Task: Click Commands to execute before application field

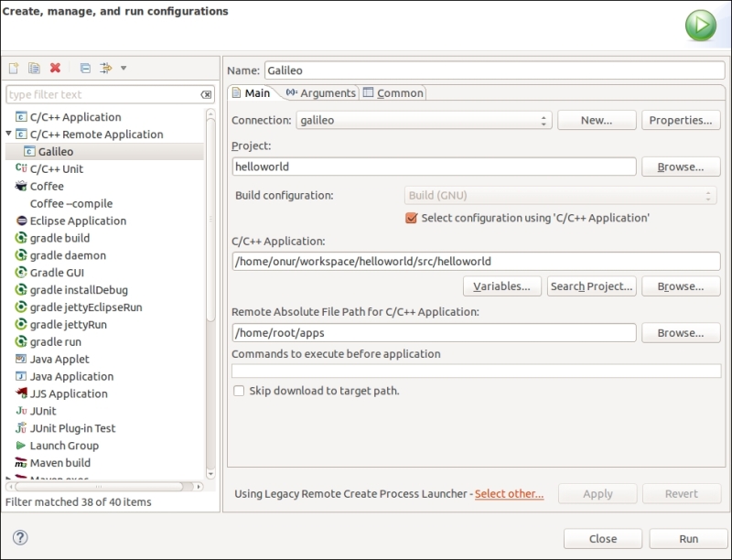Action: click(x=476, y=371)
